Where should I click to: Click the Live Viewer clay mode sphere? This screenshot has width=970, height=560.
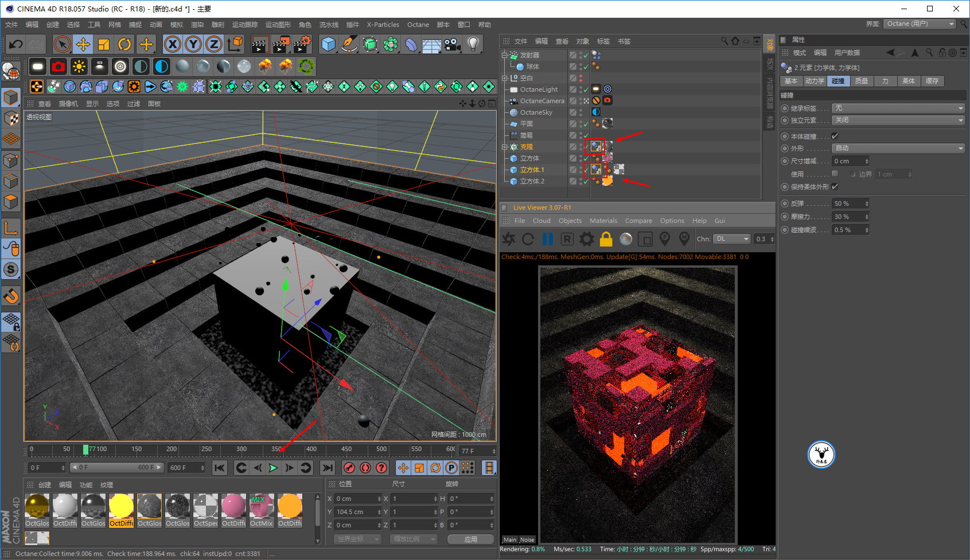coord(626,239)
